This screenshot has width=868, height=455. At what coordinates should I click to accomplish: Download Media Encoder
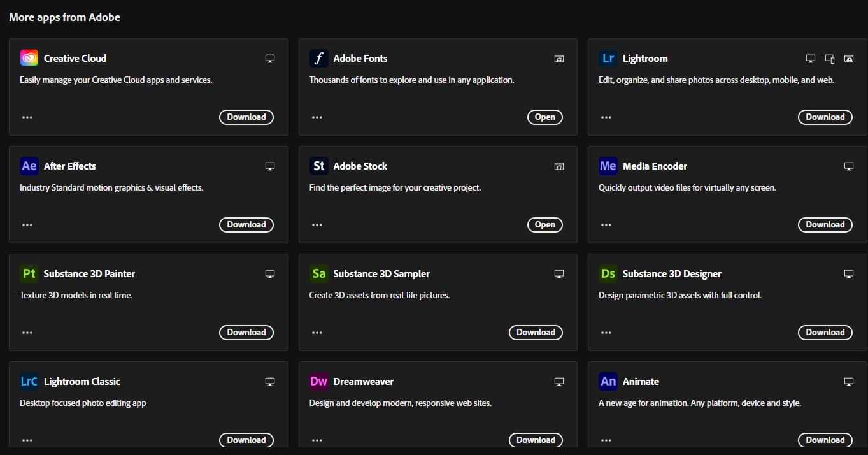pos(825,224)
